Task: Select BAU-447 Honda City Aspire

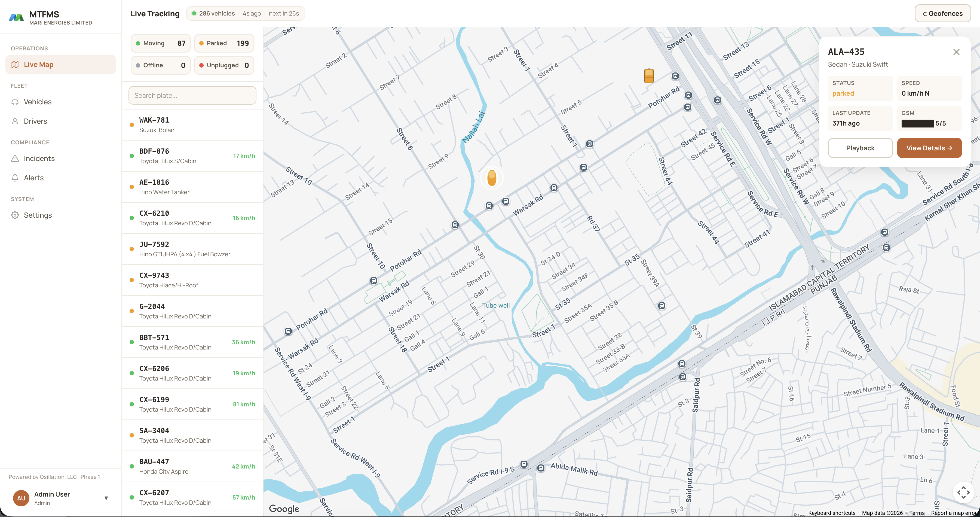Action: click(192, 466)
